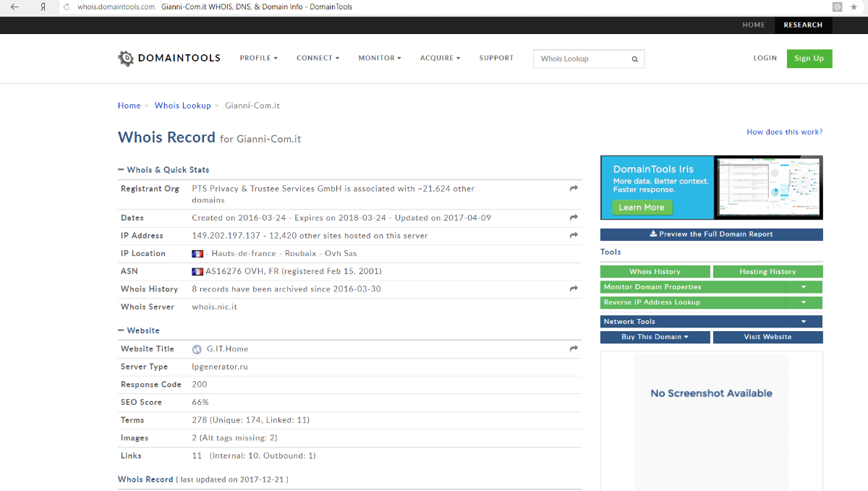868x491 pixels.
Task: Click the DomainTools Iris banner image
Action: 711,188
